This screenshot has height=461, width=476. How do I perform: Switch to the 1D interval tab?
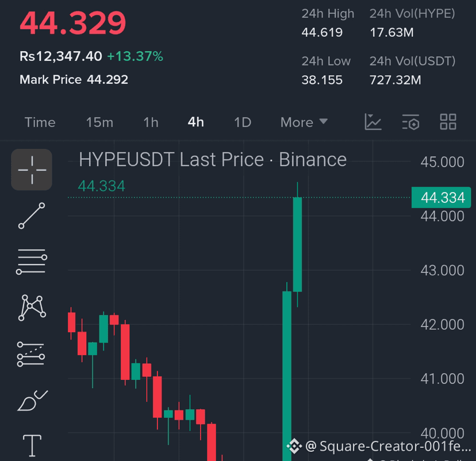[243, 122]
